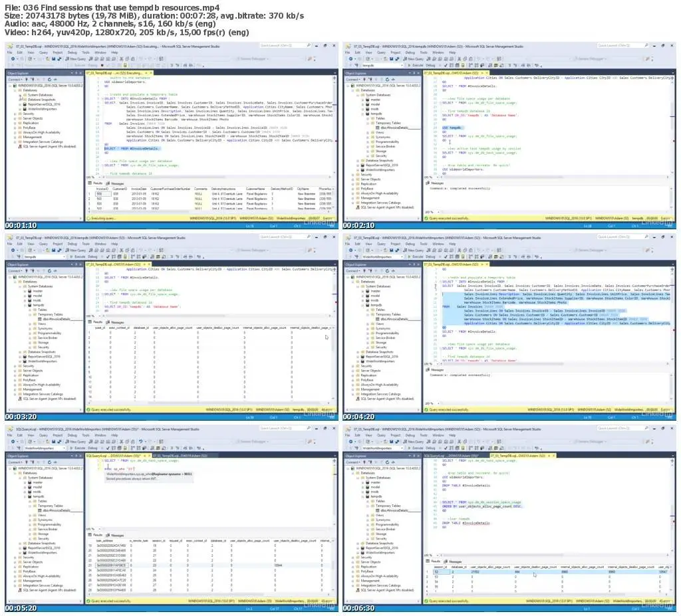Image resolution: width=681 pixels, height=616 pixels.
Task: Click Connect in Object Explorer, 00:01:10 frame
Action: pyautogui.click(x=15, y=80)
